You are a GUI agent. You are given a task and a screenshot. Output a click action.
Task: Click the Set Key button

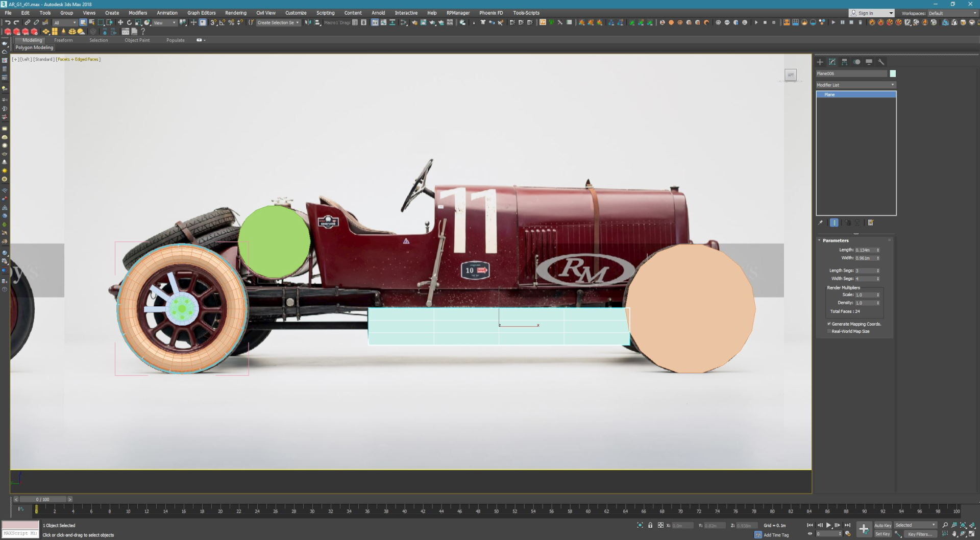[x=883, y=534]
